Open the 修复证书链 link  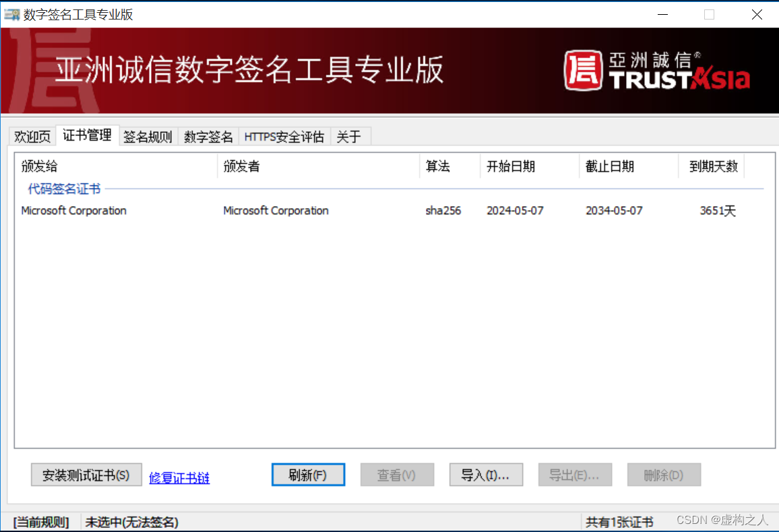pos(179,478)
